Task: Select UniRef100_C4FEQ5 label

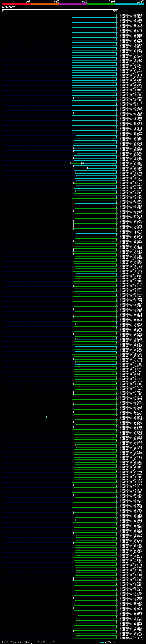Action: (x=131, y=394)
